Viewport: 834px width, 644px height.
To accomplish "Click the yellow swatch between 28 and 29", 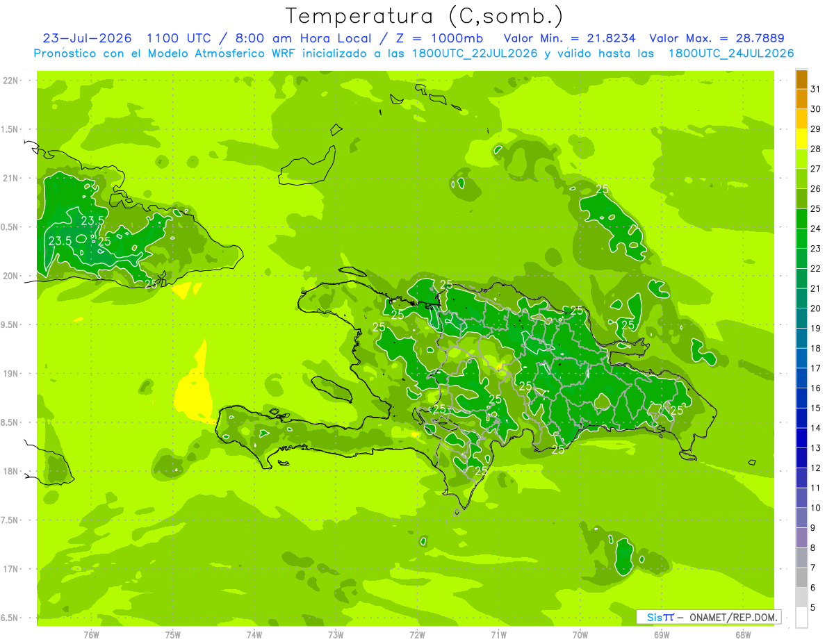I will pyautogui.click(x=801, y=139).
